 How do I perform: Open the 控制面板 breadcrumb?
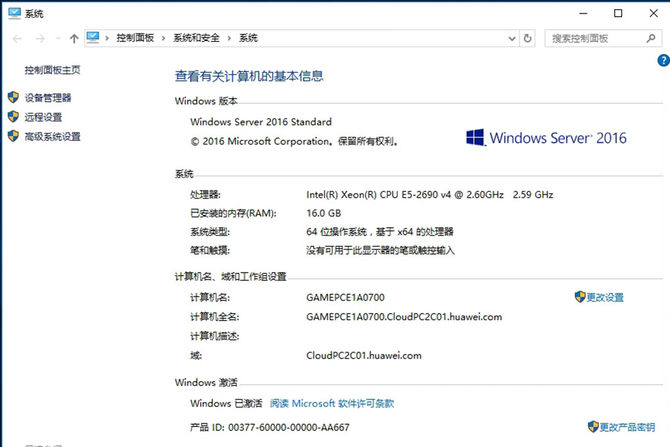click(135, 38)
